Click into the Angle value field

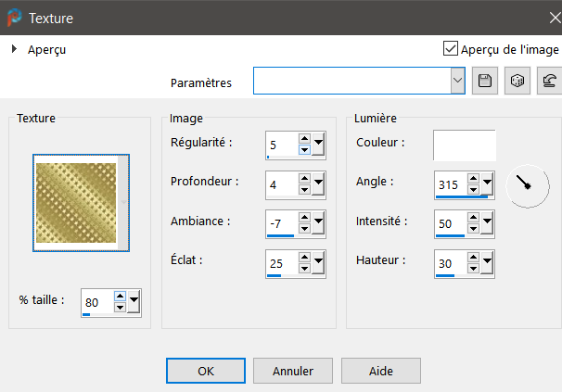[x=449, y=184]
